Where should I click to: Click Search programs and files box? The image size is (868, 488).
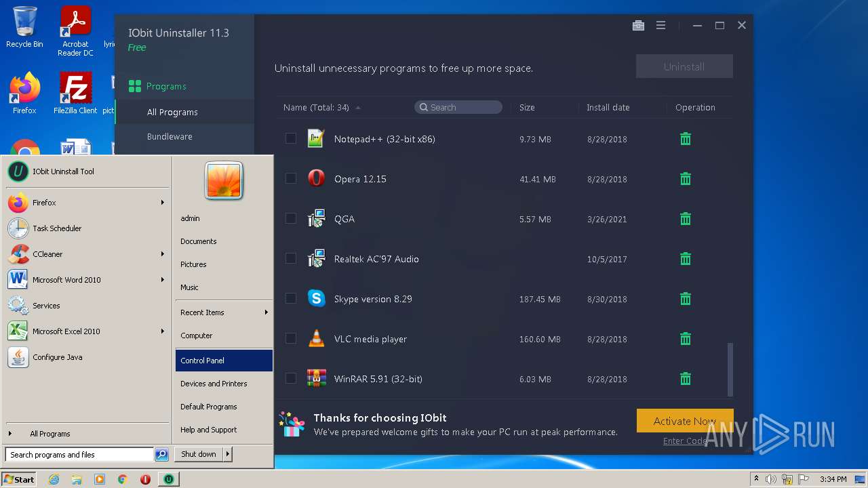coord(79,455)
